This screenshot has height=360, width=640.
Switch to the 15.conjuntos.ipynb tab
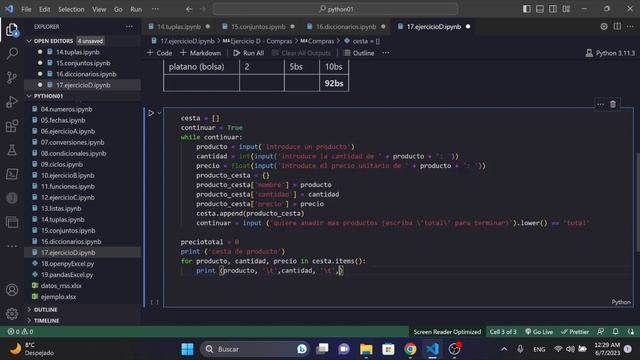tap(258, 27)
